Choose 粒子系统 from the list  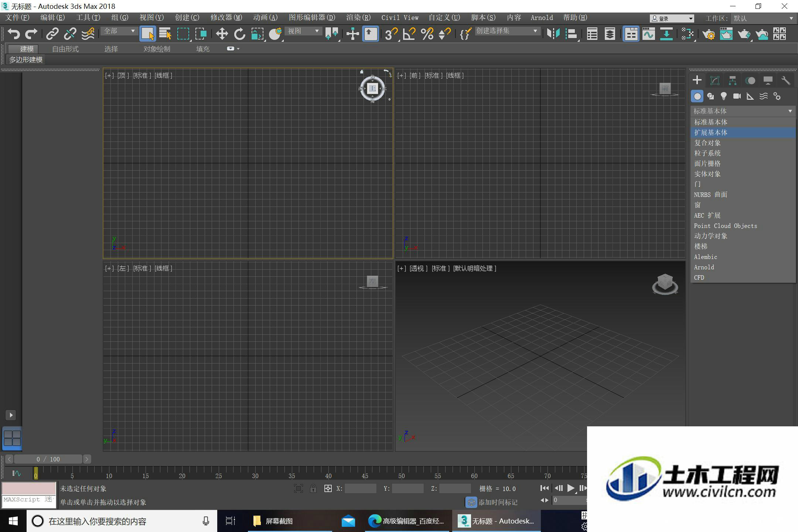pyautogui.click(x=743, y=153)
